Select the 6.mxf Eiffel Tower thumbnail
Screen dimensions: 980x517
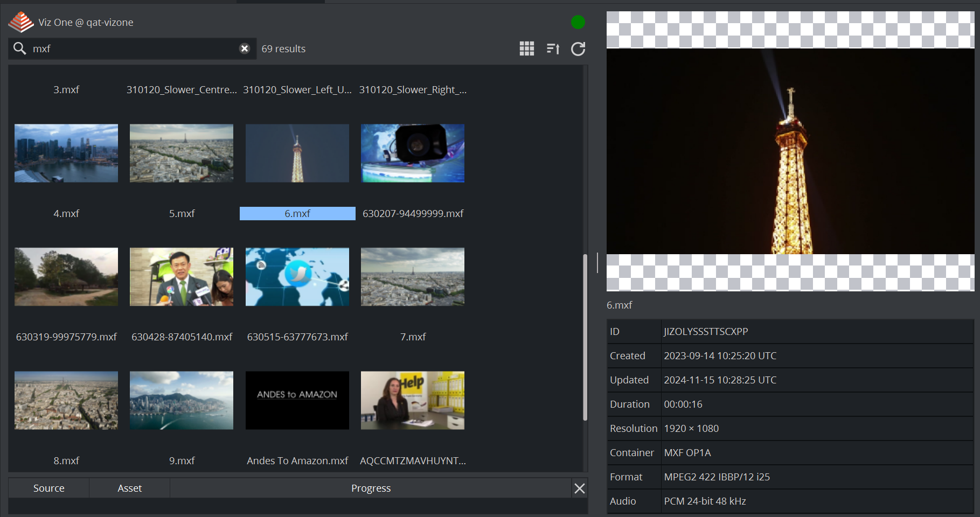(x=297, y=153)
